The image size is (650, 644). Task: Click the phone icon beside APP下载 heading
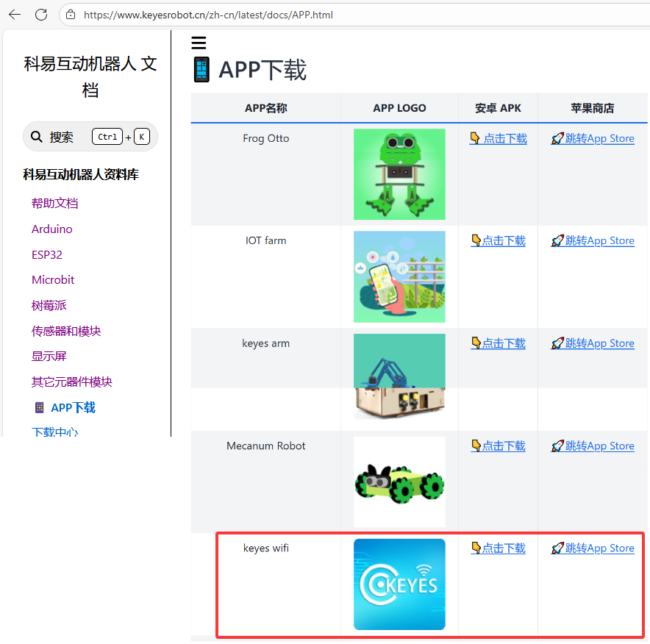201,70
